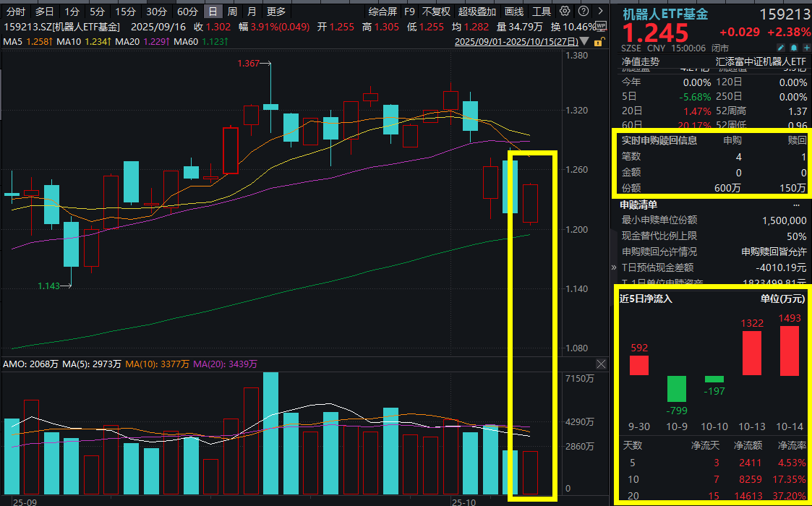Toggle 不复权 price adjustment mode
The height and width of the screenshot is (506, 812).
436,12
